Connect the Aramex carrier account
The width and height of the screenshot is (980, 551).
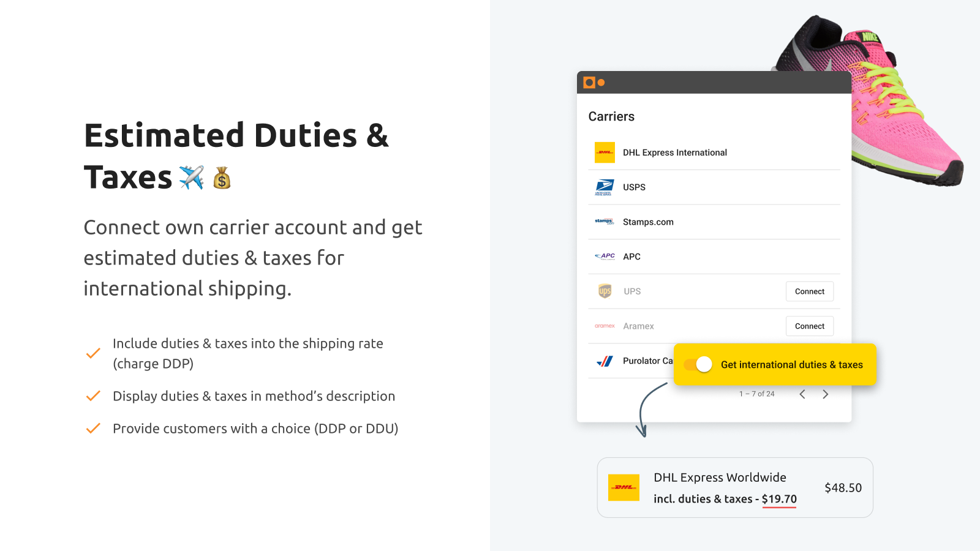(x=809, y=326)
